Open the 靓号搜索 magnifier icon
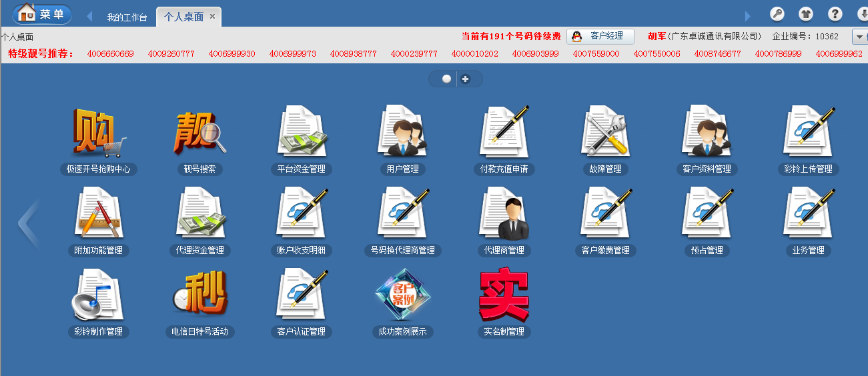This screenshot has width=868, height=376. [200, 133]
